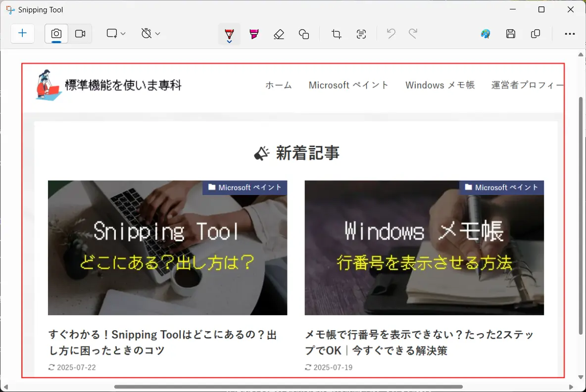The image size is (586, 392).
Task: Switch to video recording mode
Action: pyautogui.click(x=80, y=34)
